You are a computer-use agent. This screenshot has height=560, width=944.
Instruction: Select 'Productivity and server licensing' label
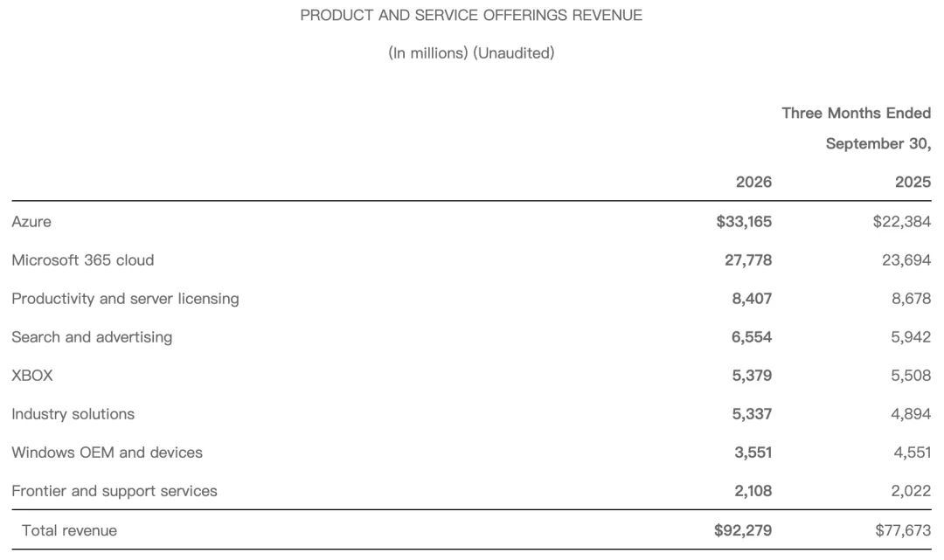tap(125, 298)
